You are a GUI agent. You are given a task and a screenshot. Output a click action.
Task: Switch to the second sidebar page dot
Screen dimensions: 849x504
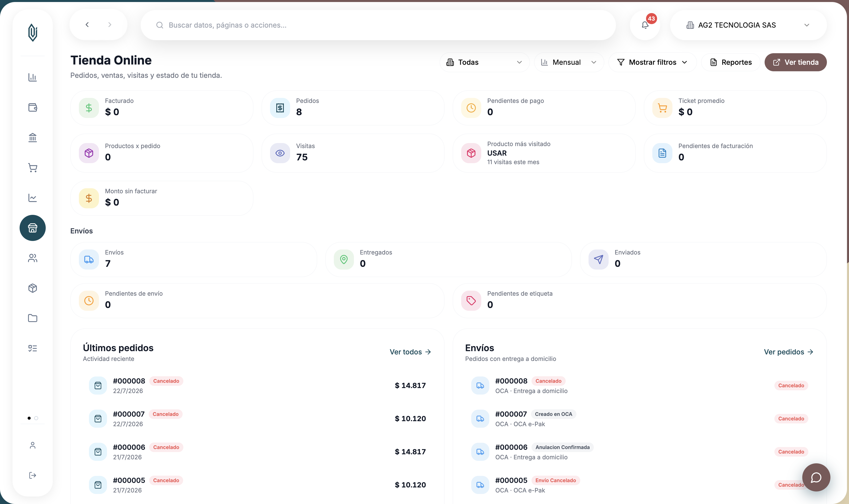click(x=36, y=418)
